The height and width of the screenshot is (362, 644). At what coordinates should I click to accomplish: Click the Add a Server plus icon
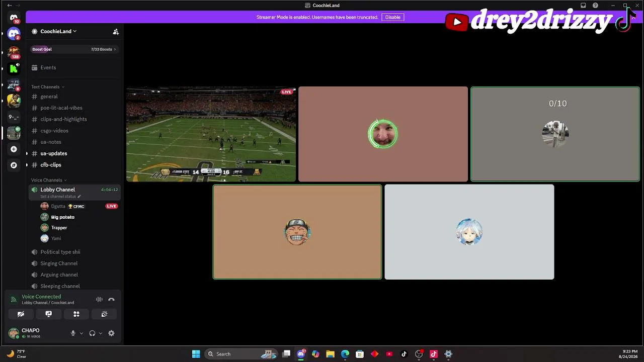tap(14, 149)
